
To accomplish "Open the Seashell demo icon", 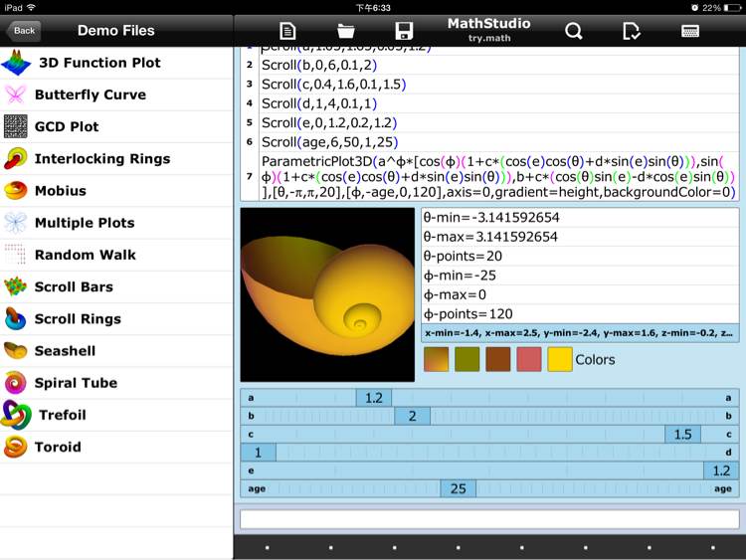I will [x=16, y=351].
